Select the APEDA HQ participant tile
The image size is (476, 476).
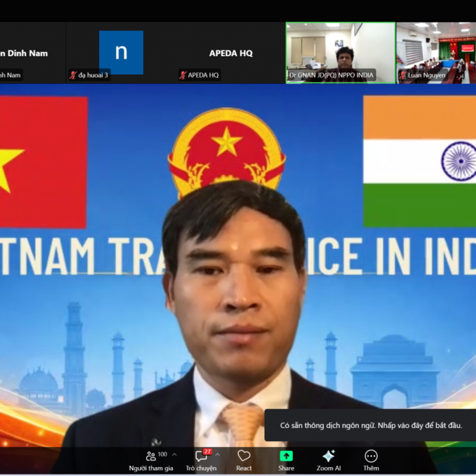click(x=231, y=53)
